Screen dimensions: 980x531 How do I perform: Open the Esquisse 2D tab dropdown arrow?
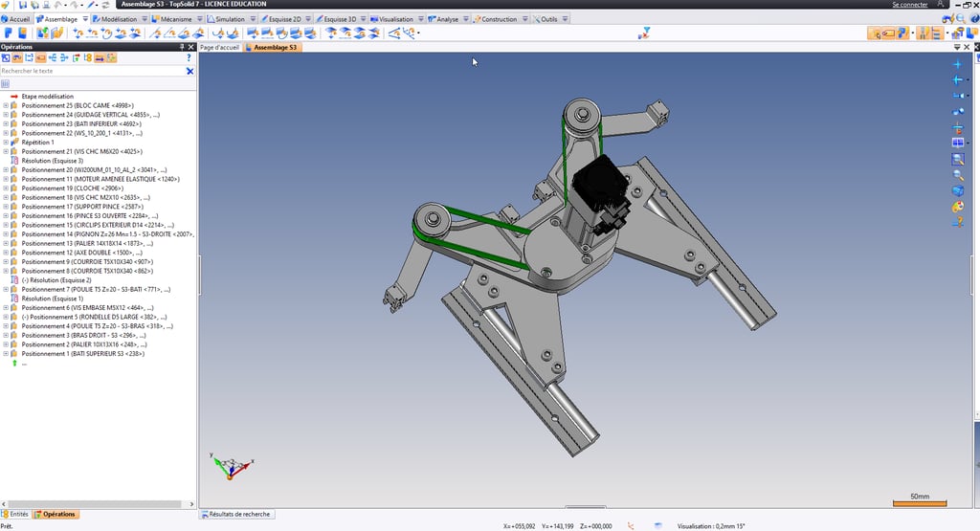pyautogui.click(x=308, y=19)
